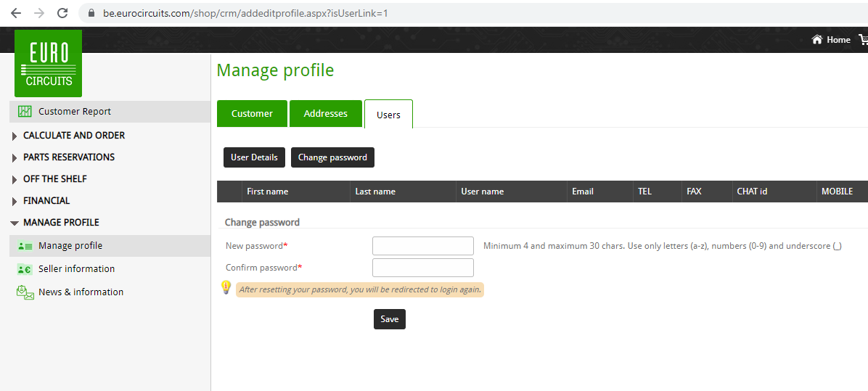Click the Manage profile sidebar icon
868x391 pixels.
click(x=25, y=246)
